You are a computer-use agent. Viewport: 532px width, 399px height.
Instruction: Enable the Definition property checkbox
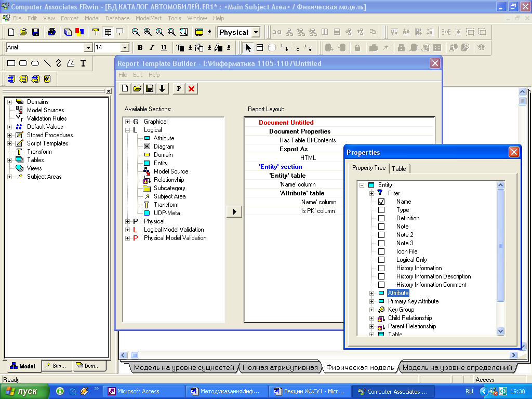point(381,218)
